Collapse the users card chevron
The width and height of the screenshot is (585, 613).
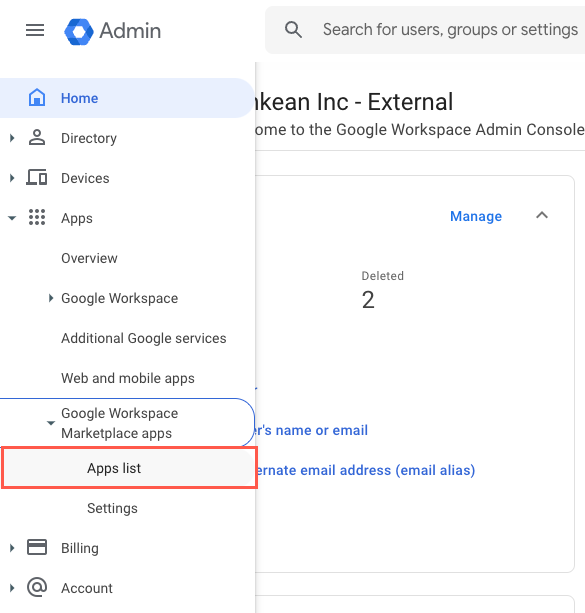coord(542,215)
